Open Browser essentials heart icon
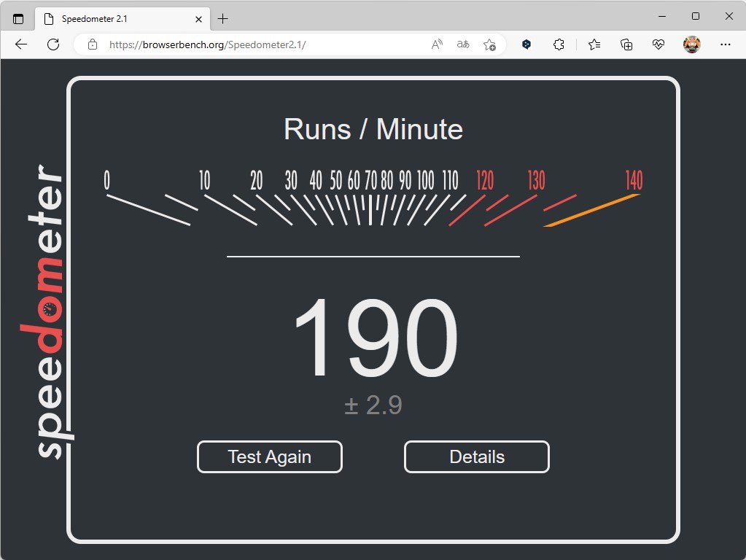The height and width of the screenshot is (560, 746). (658, 44)
